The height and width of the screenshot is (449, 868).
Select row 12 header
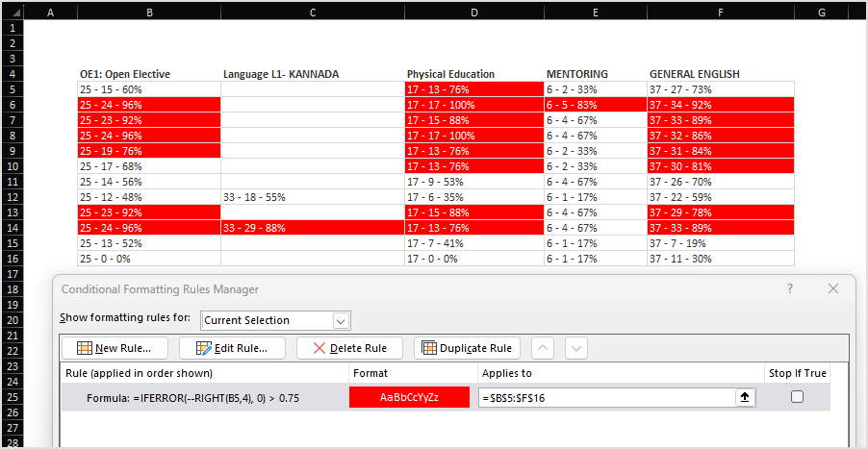click(13, 197)
